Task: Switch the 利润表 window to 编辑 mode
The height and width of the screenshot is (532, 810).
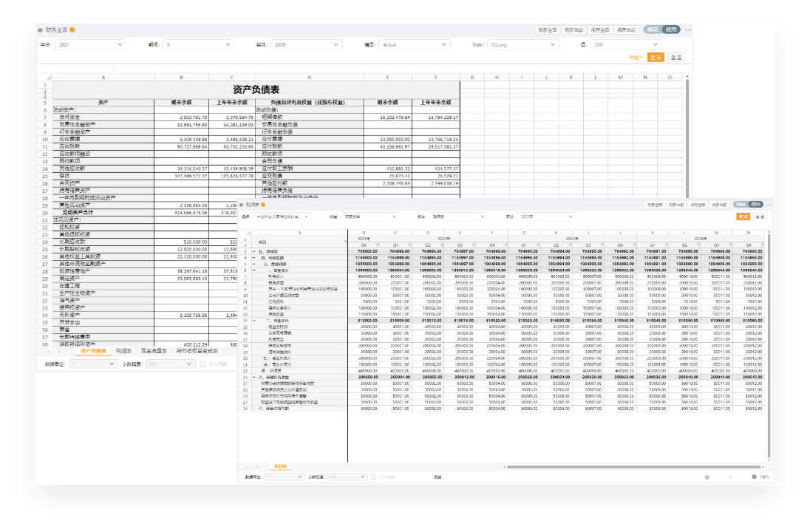Action: point(741,205)
